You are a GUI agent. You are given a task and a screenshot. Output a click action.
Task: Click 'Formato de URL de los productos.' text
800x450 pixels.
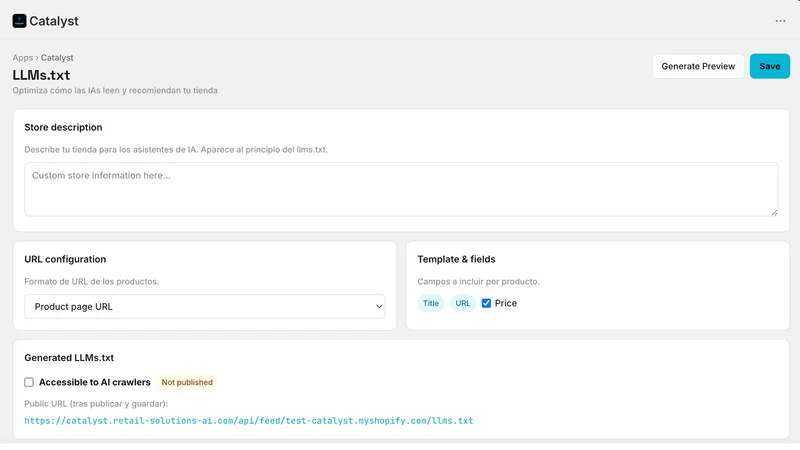pyautogui.click(x=92, y=281)
